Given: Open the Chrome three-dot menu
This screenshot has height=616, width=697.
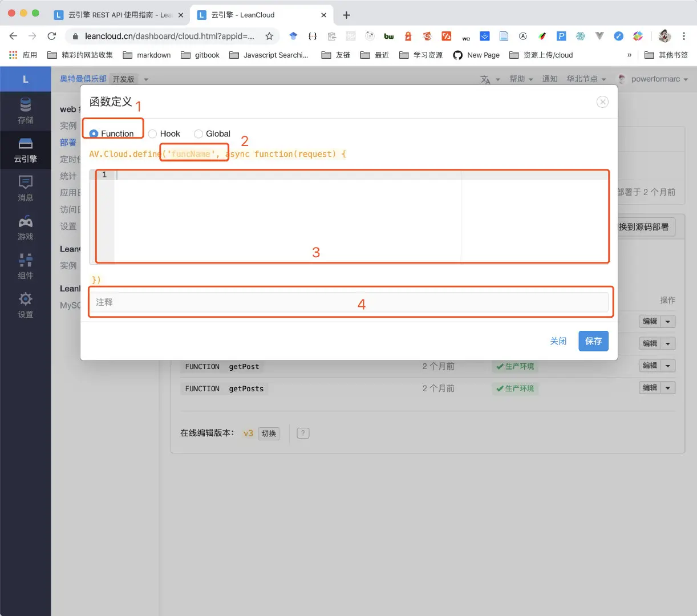Looking at the screenshot, I should (x=683, y=36).
